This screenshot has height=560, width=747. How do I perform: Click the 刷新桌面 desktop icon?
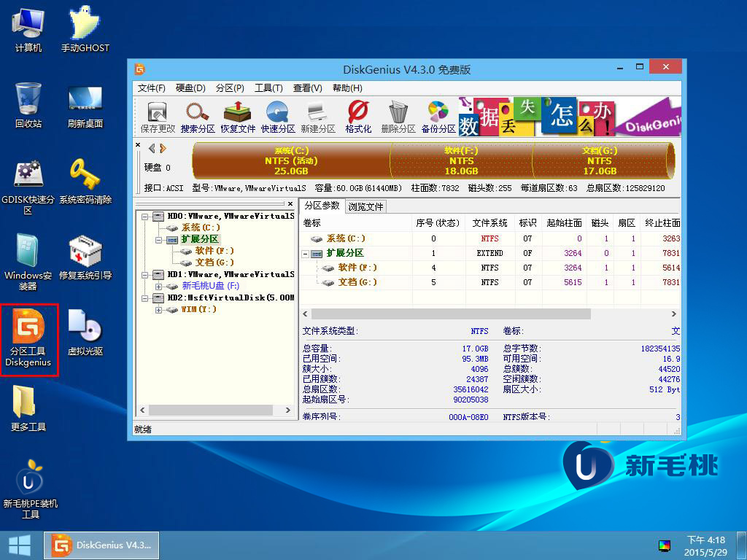click(85, 106)
